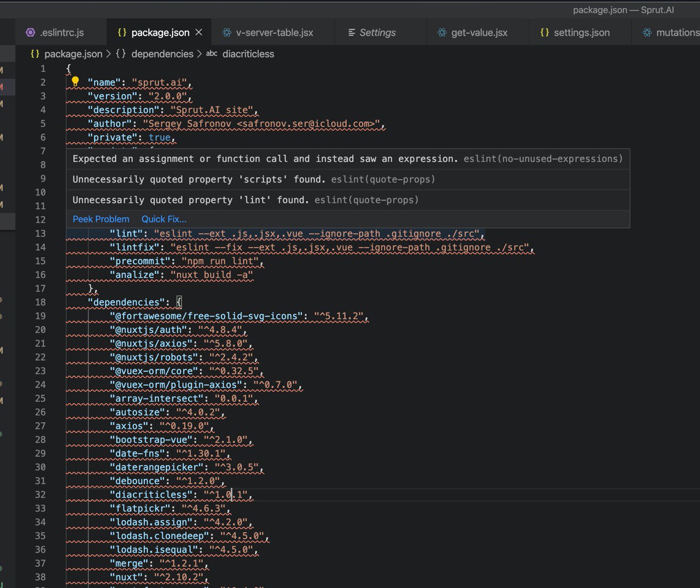Click the "@vuex-orm/core" key
700x588 pixels.
(154, 371)
